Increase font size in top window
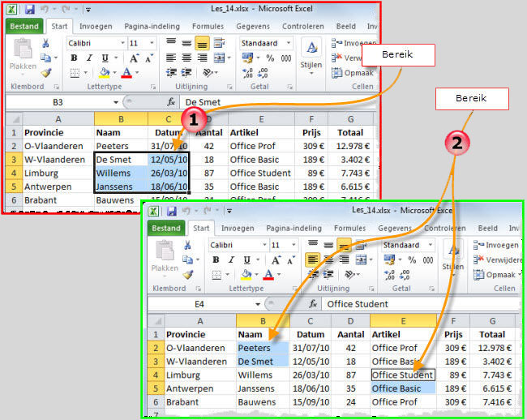 [x=134, y=58]
